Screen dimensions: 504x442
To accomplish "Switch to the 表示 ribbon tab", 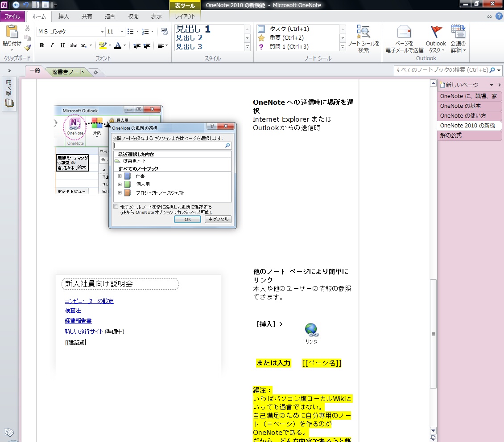I will coord(157,16).
